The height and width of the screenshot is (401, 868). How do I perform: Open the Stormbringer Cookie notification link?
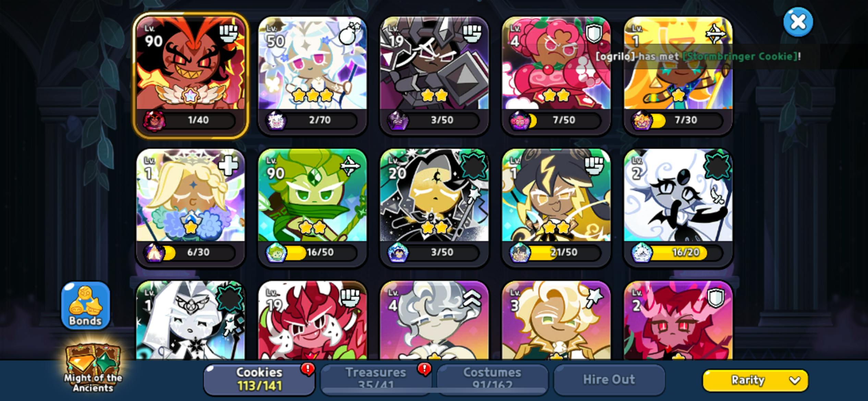pyautogui.click(x=740, y=56)
